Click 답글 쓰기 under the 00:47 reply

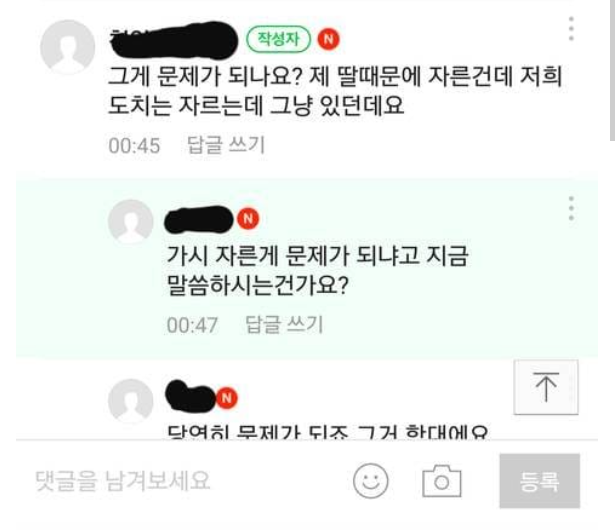284,325
